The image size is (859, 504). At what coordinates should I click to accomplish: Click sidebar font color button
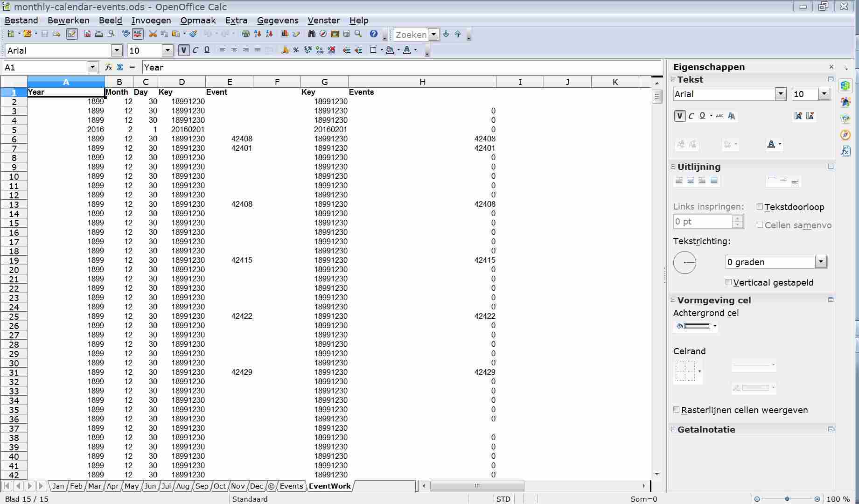(771, 145)
